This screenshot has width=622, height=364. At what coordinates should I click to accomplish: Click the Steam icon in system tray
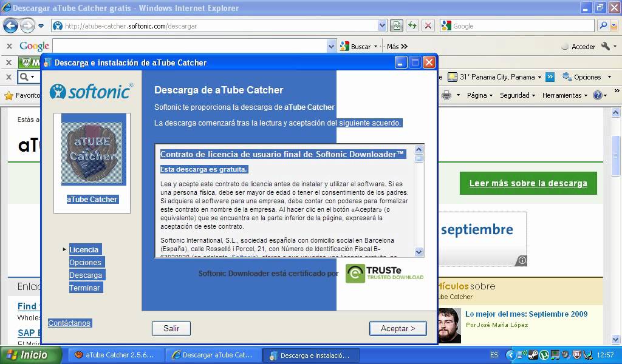click(x=535, y=355)
